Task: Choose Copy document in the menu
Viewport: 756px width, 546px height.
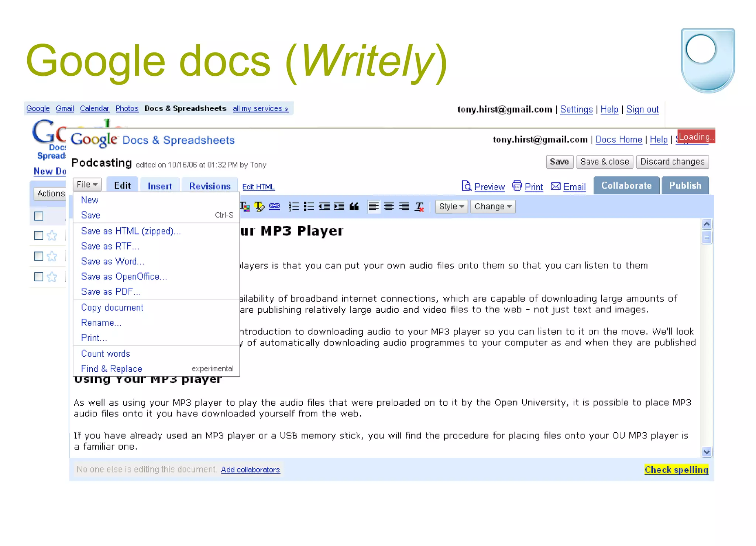Action: [157, 308]
